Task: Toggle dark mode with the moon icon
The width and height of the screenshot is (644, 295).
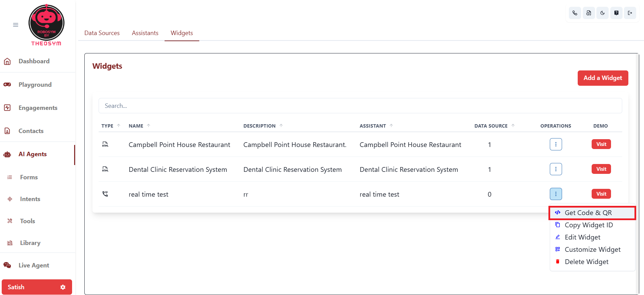Action: (603, 13)
